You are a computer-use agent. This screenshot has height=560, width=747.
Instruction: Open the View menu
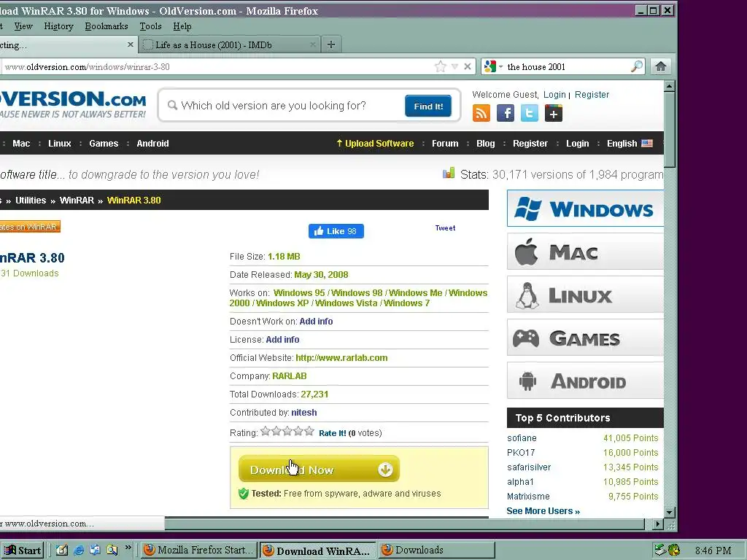(x=23, y=26)
